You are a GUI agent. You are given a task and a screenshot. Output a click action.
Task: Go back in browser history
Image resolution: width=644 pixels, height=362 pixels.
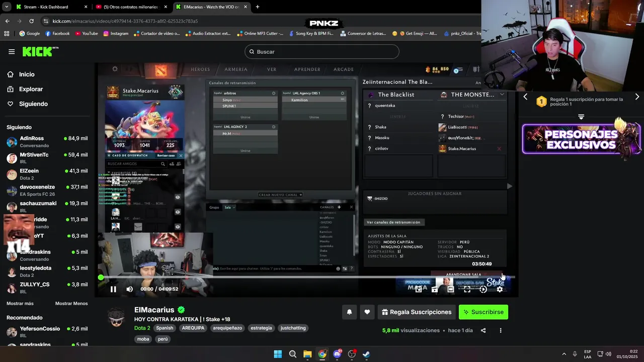(7, 21)
